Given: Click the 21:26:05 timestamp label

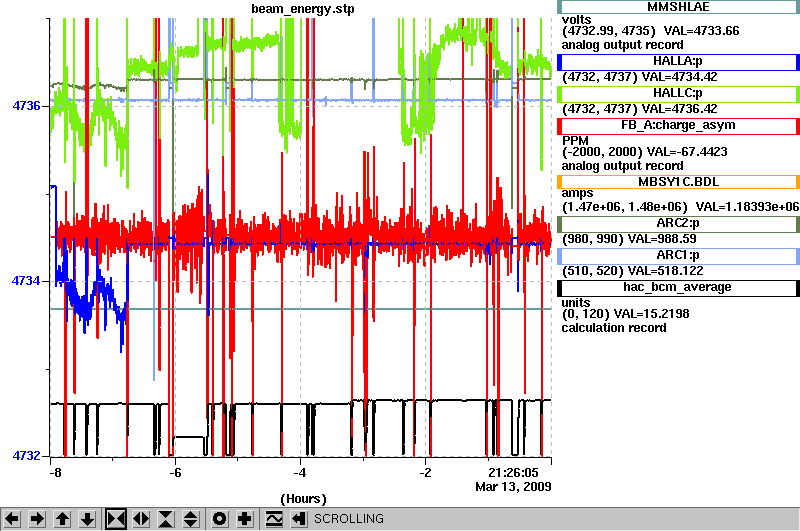Looking at the screenshot, I should tap(513, 472).
